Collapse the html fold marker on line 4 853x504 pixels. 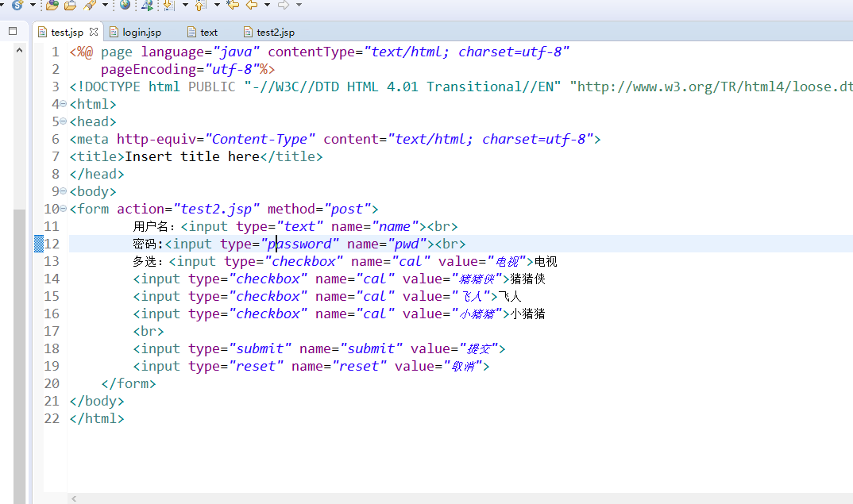tap(63, 104)
